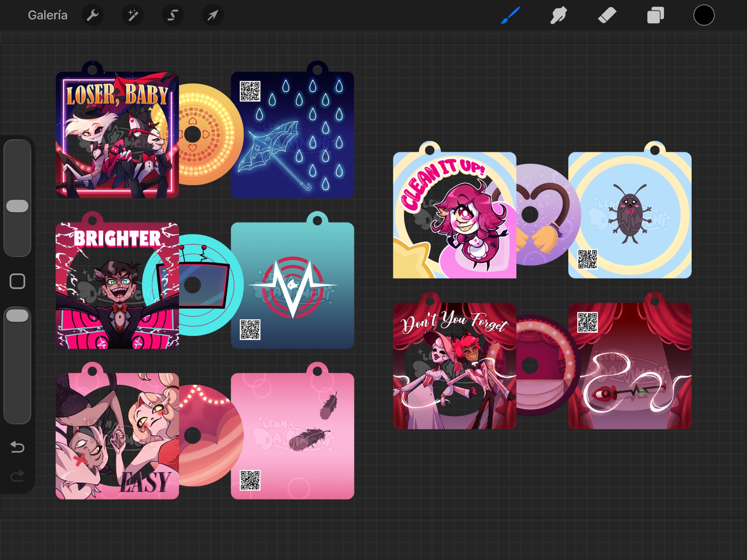Activate the Transform arrow tool
This screenshot has height=560, width=747.
point(213,15)
